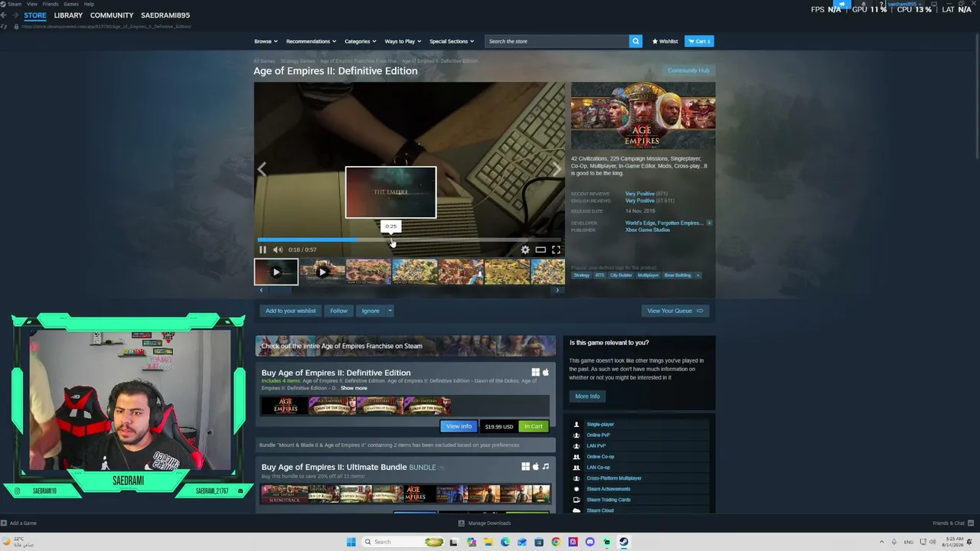Expand the Categories menu
This screenshot has width=980, height=551.
pyautogui.click(x=360, y=41)
